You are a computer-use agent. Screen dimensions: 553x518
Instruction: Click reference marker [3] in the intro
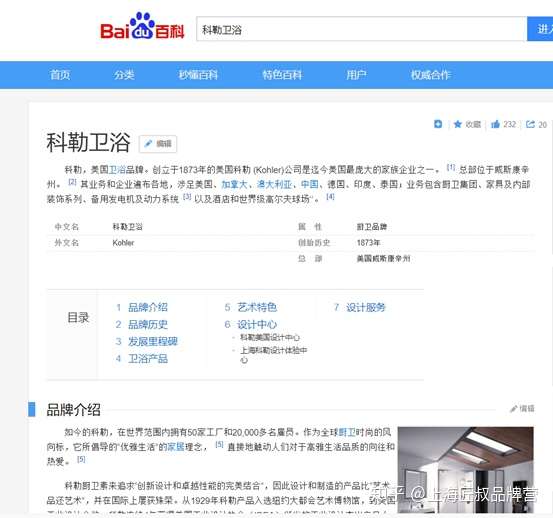pos(187,196)
